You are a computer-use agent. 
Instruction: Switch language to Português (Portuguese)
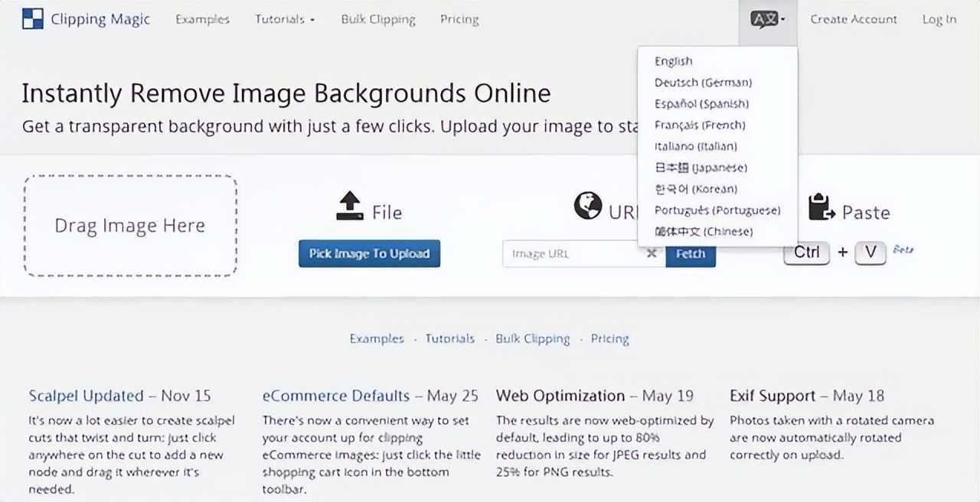click(x=717, y=210)
